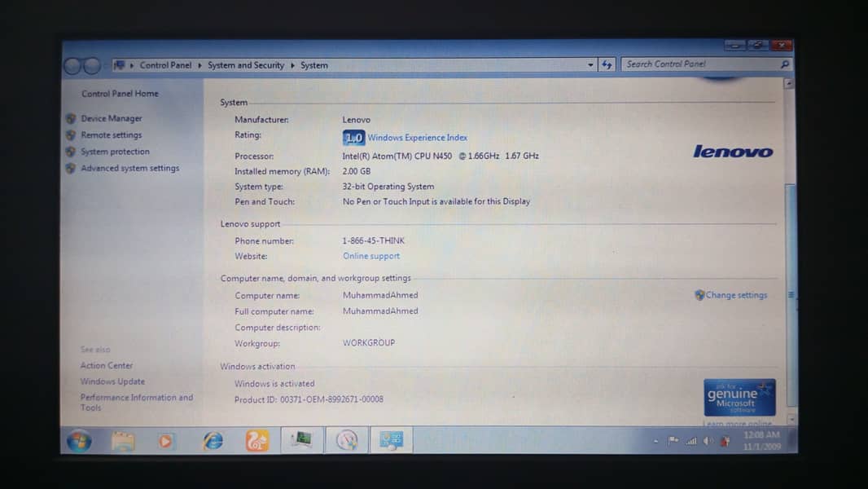Show hidden tray icons arrow
Image resolution: width=868 pixels, height=489 pixels.
[x=656, y=441]
